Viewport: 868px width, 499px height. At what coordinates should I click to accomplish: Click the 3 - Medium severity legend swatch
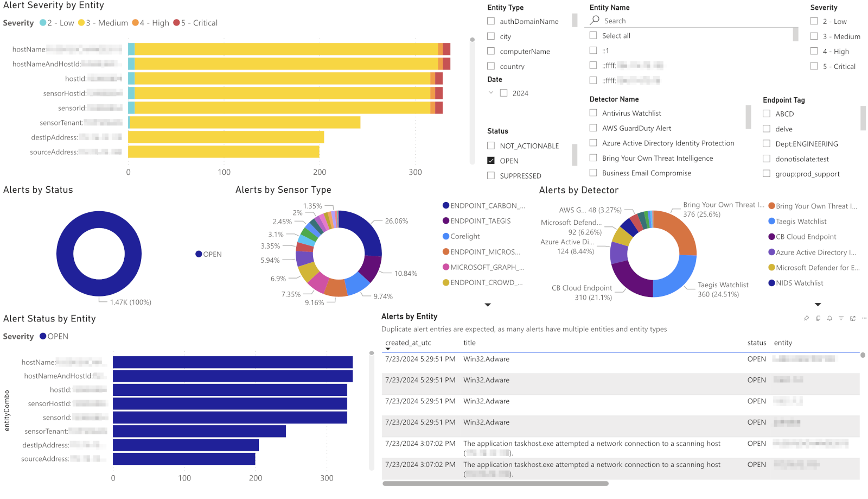(81, 23)
